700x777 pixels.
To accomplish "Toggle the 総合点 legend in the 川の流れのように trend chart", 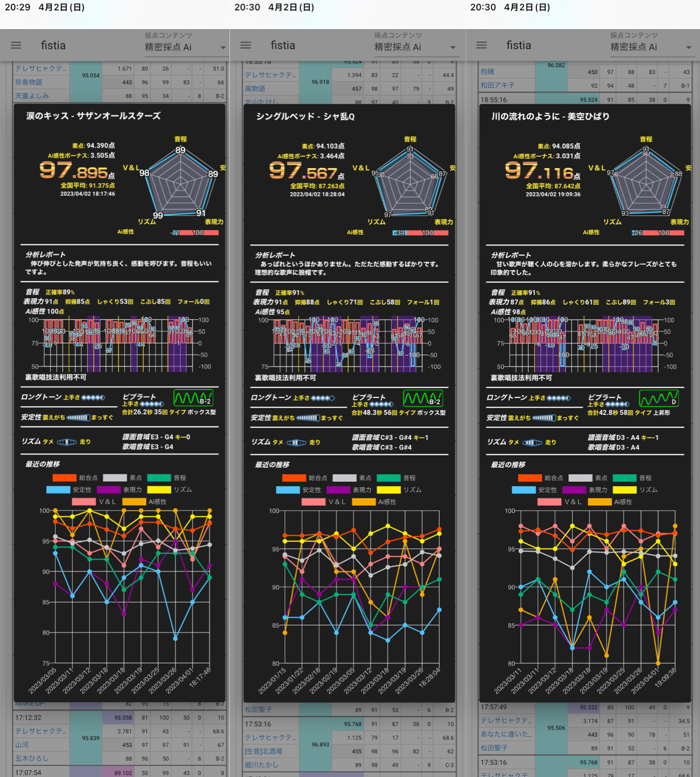I will (540, 478).
